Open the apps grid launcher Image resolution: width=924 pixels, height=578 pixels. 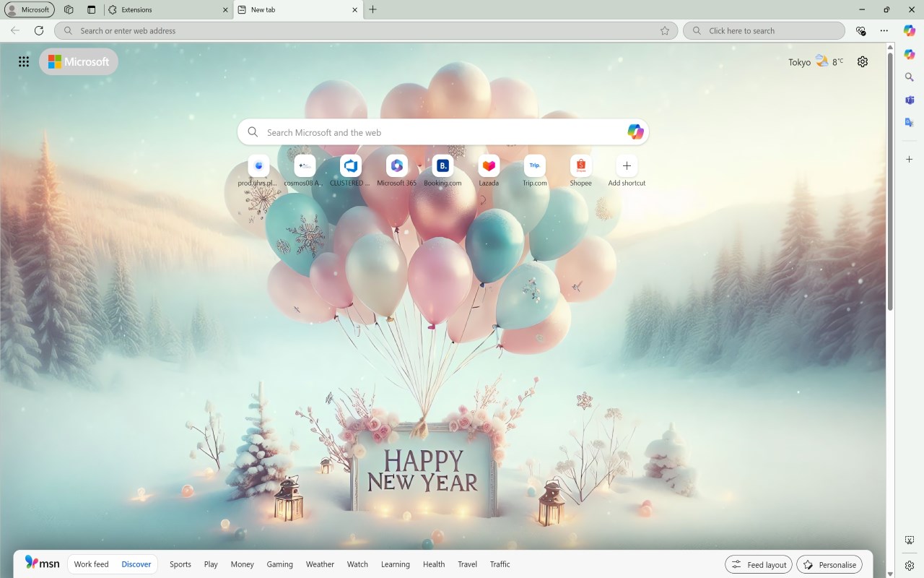pos(24,61)
